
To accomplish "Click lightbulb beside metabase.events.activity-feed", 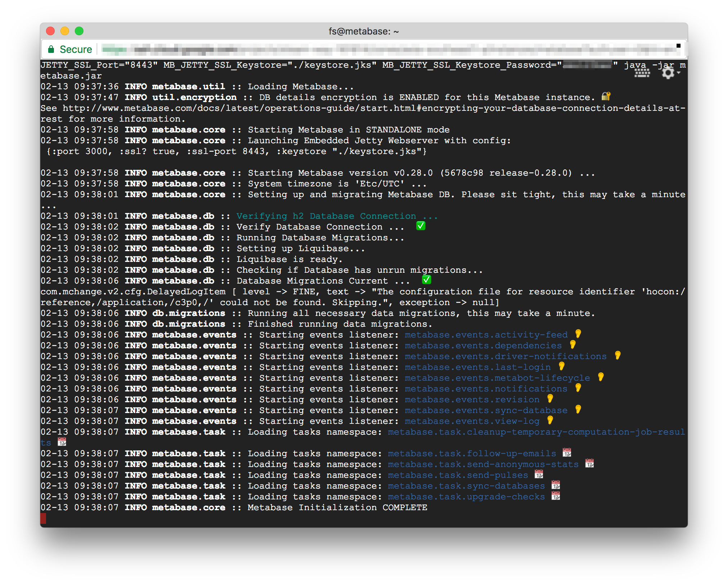I will click(x=578, y=334).
